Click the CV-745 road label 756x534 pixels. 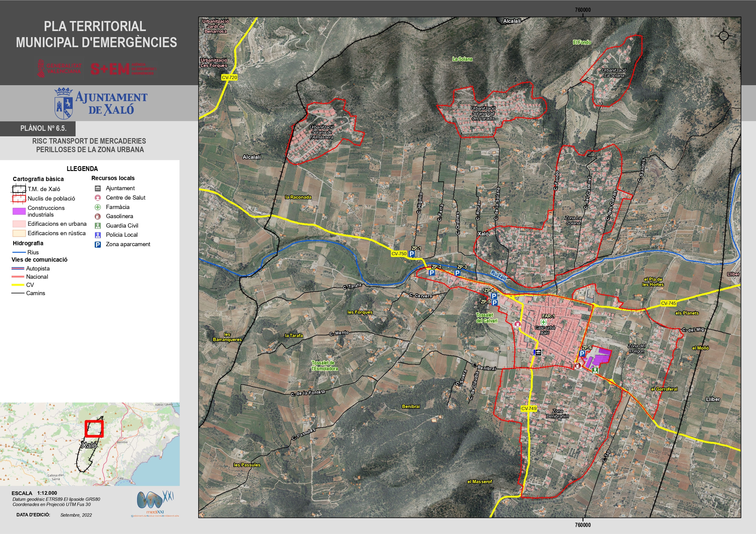[668, 303]
